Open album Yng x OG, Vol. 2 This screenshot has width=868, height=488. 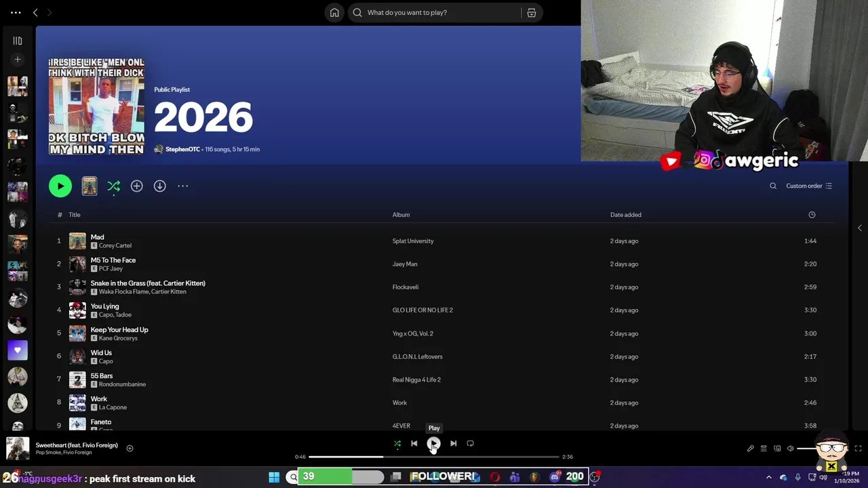coord(412,333)
